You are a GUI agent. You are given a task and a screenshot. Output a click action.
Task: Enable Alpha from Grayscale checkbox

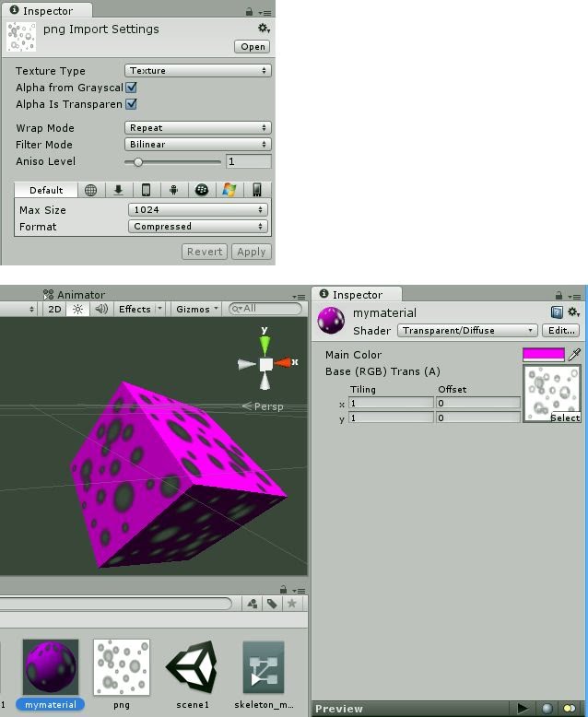coord(131,88)
